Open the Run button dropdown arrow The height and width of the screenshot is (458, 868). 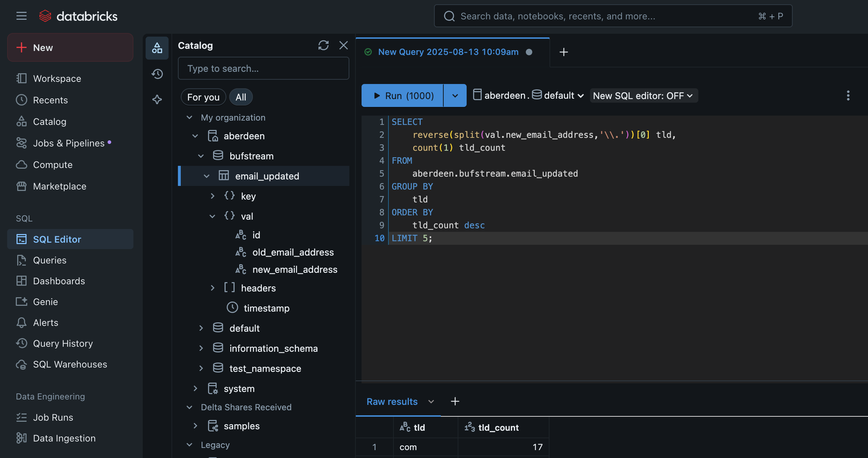(x=455, y=95)
